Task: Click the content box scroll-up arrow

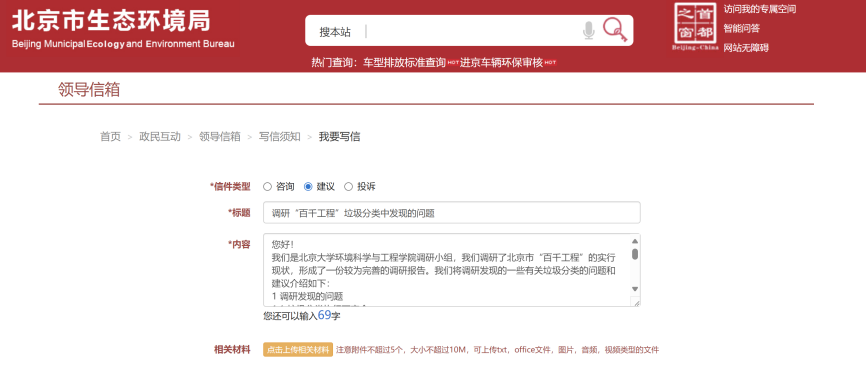Action: 635,241
